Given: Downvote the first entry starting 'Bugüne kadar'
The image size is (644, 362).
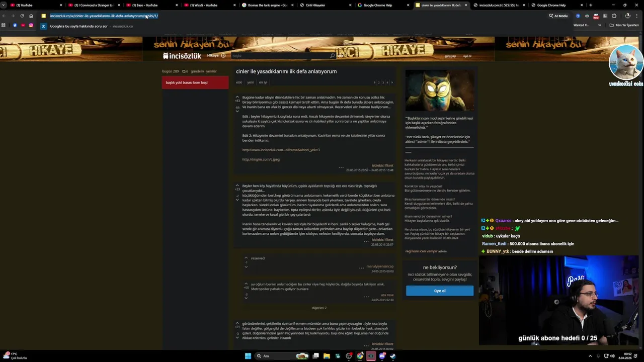Looking at the screenshot, I should pos(237,111).
